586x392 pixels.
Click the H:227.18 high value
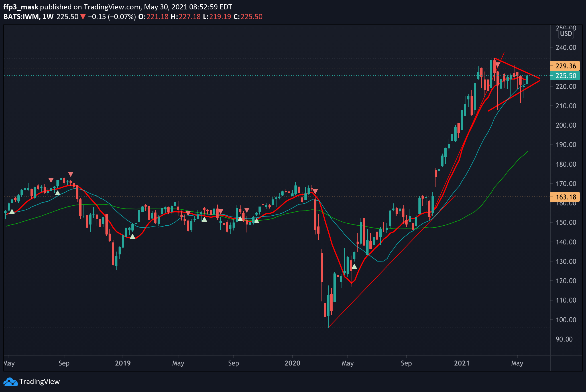point(186,17)
